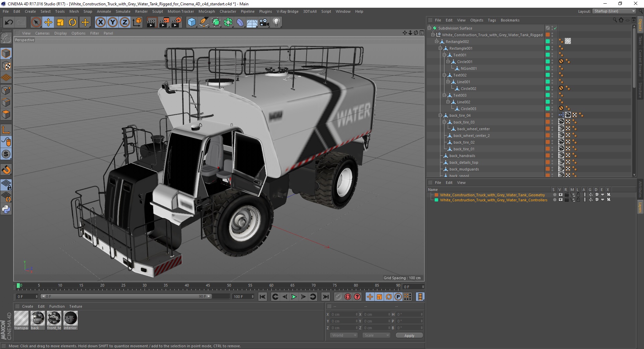Screen dimensions: 644x349
Task: Open the Layout dropdown showing Startup (User)
Action: (x=614, y=11)
